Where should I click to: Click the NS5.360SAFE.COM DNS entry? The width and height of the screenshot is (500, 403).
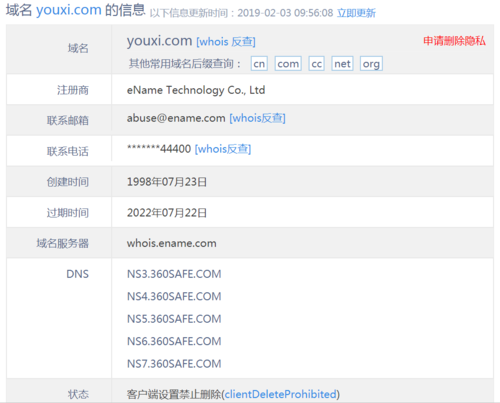coord(174,319)
